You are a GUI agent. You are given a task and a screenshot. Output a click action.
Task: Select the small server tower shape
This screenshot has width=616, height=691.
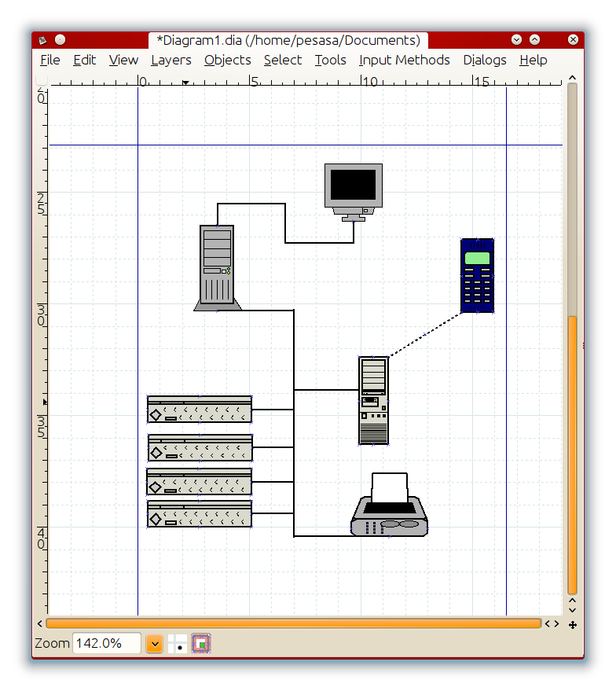pos(373,401)
